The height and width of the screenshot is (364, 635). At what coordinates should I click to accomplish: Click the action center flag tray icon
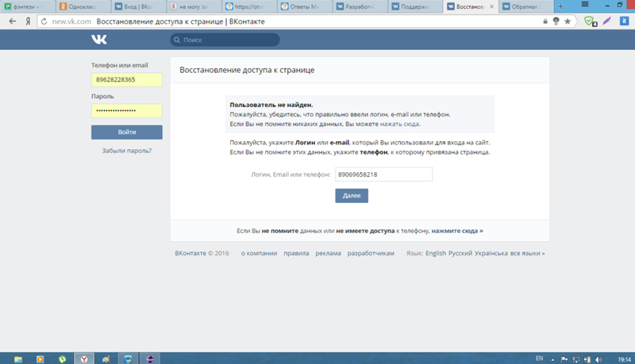pos(564,359)
